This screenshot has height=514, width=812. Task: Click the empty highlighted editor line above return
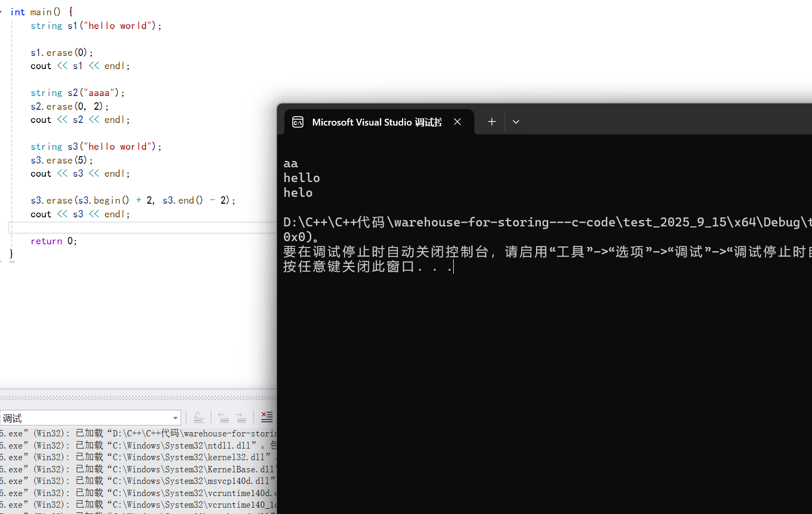142,227
